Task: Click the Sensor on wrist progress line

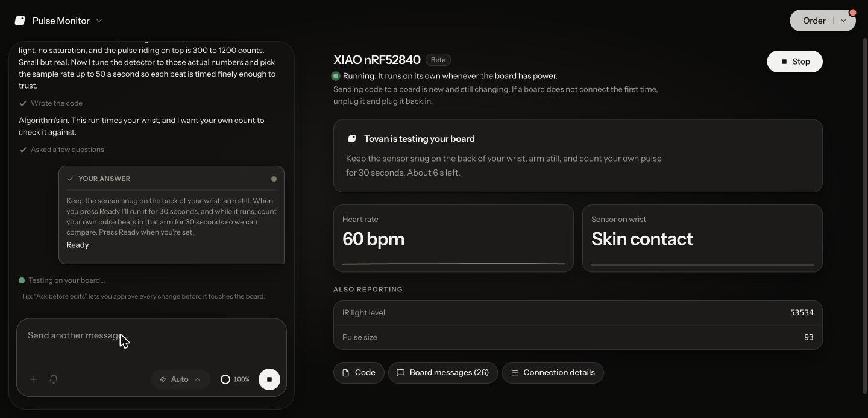Action: pyautogui.click(x=702, y=264)
